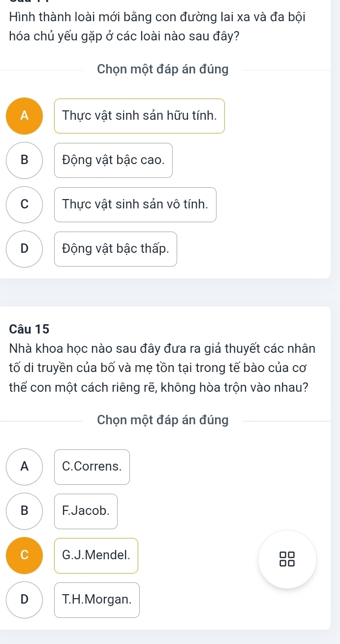Click the G.J.Mendel answer box
The width and height of the screenshot is (340, 644).
coord(96,555)
